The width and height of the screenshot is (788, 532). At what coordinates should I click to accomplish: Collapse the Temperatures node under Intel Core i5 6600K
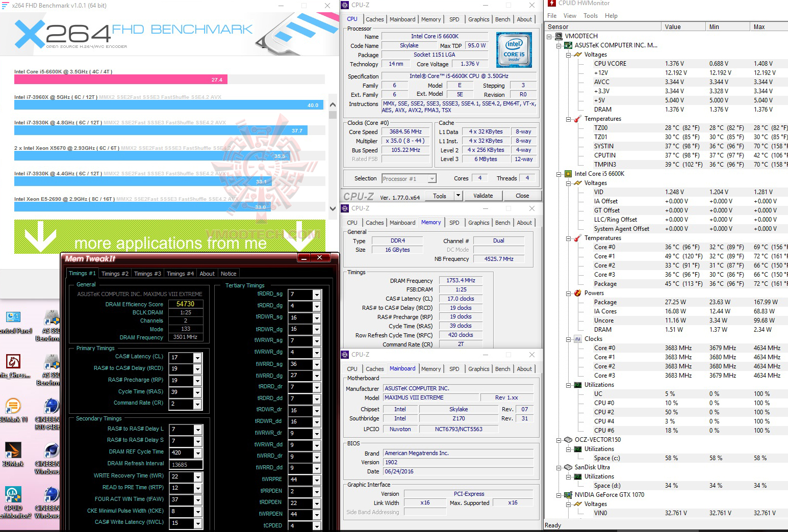coord(569,238)
